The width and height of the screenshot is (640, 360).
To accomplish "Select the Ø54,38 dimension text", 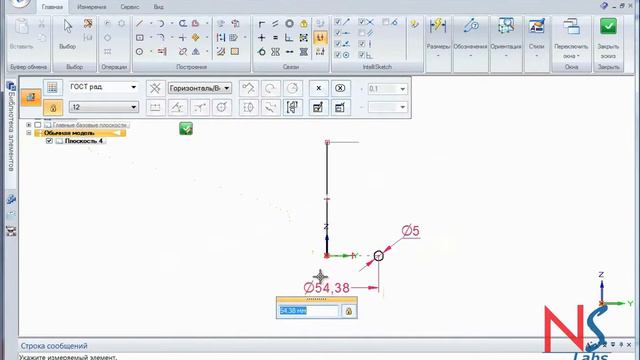I will tap(327, 288).
